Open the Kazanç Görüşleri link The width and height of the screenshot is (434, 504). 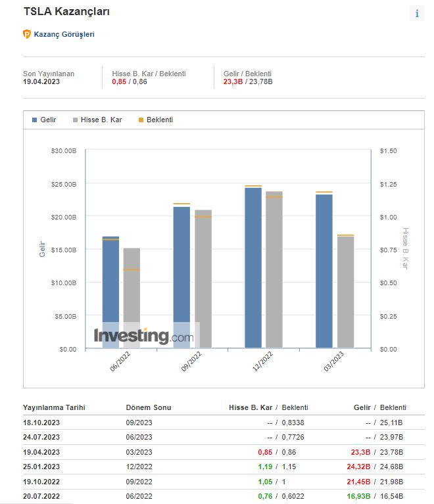click(x=64, y=34)
